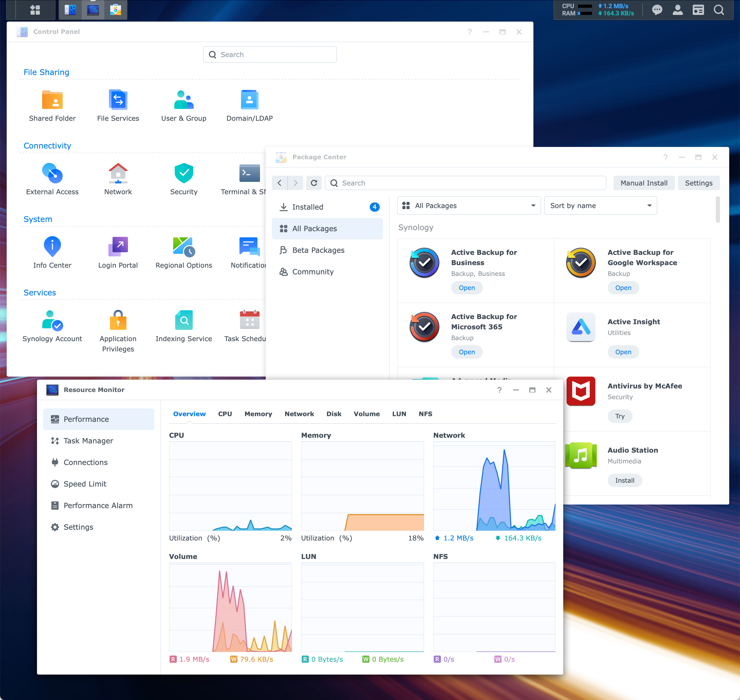Screen dimensions: 740x700
Task: Switch to Resource Monitor in taskbar
Action: pyautogui.click(x=93, y=10)
